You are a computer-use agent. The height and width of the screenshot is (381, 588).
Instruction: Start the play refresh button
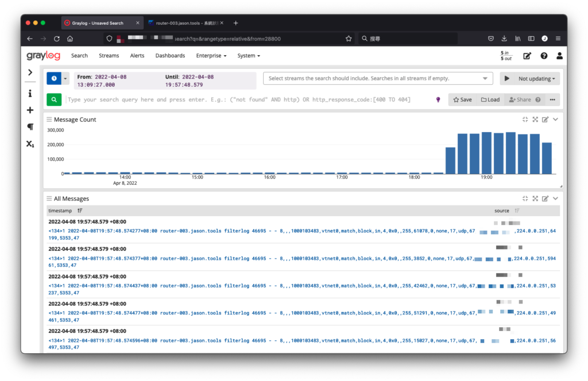(x=506, y=79)
